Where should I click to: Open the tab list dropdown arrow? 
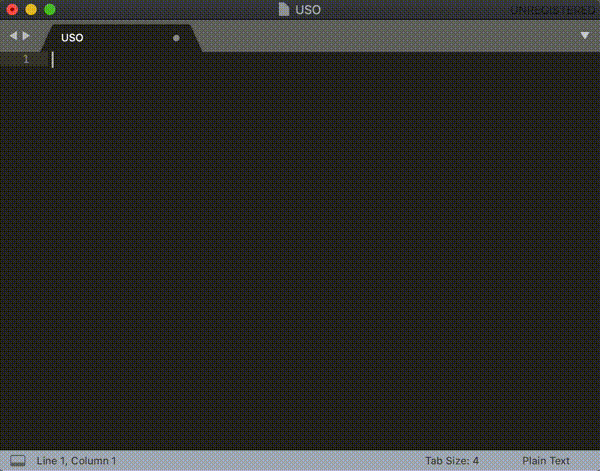[x=584, y=36]
